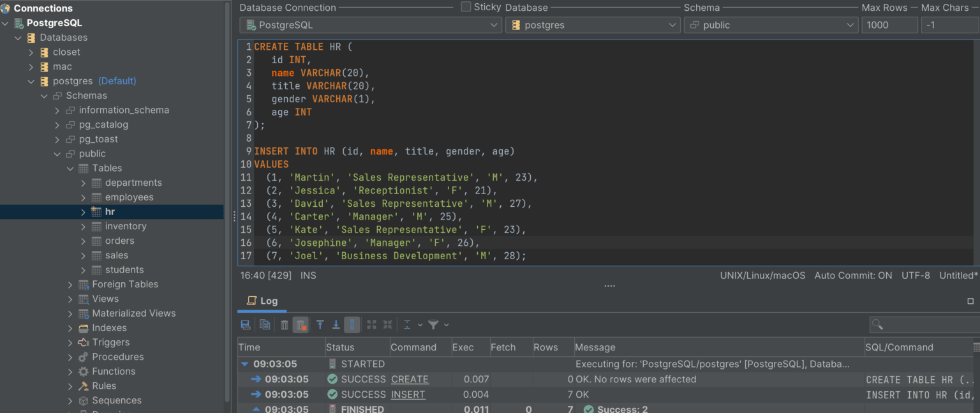Click the expand all icon in Log toolbar
The height and width of the screenshot is (413, 980).
point(372,325)
